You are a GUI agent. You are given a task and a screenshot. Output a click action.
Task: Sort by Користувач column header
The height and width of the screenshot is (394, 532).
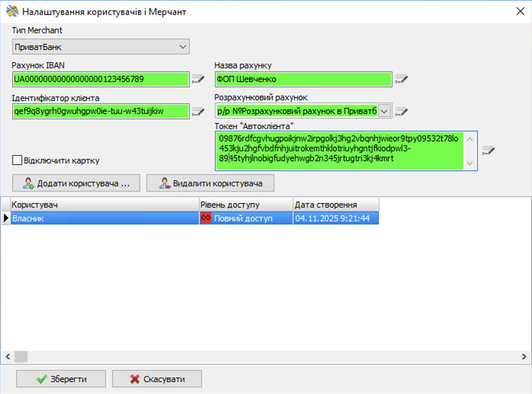coord(105,205)
